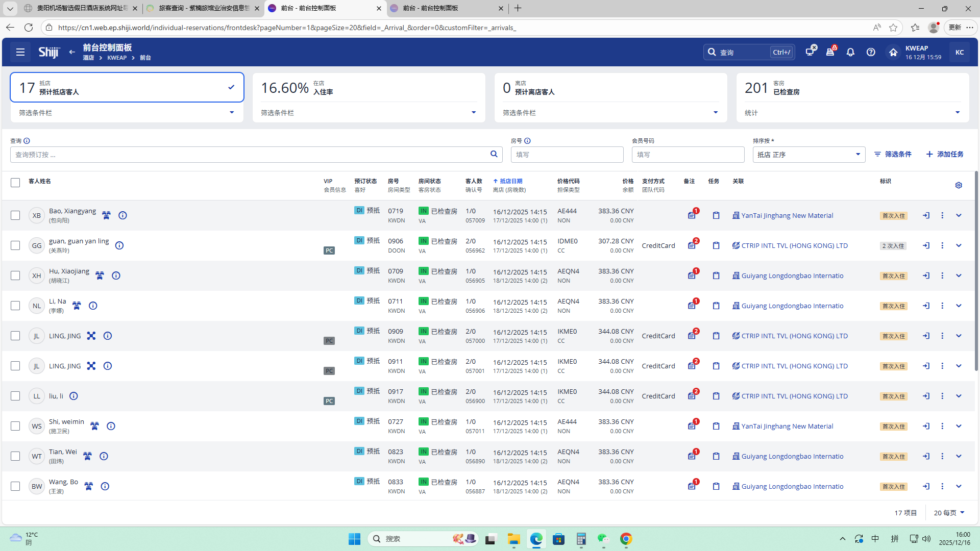The image size is (980, 551).
Task: Click info icon beside liu, li
Action: [73, 396]
